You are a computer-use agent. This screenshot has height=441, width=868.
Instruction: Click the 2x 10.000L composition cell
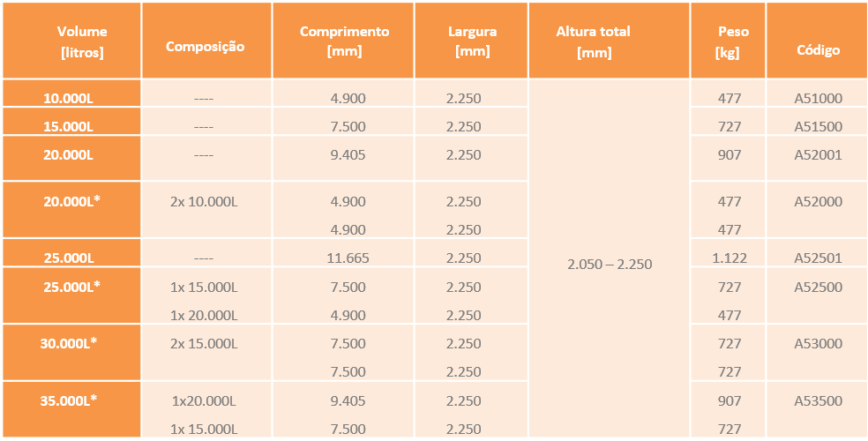click(x=204, y=202)
